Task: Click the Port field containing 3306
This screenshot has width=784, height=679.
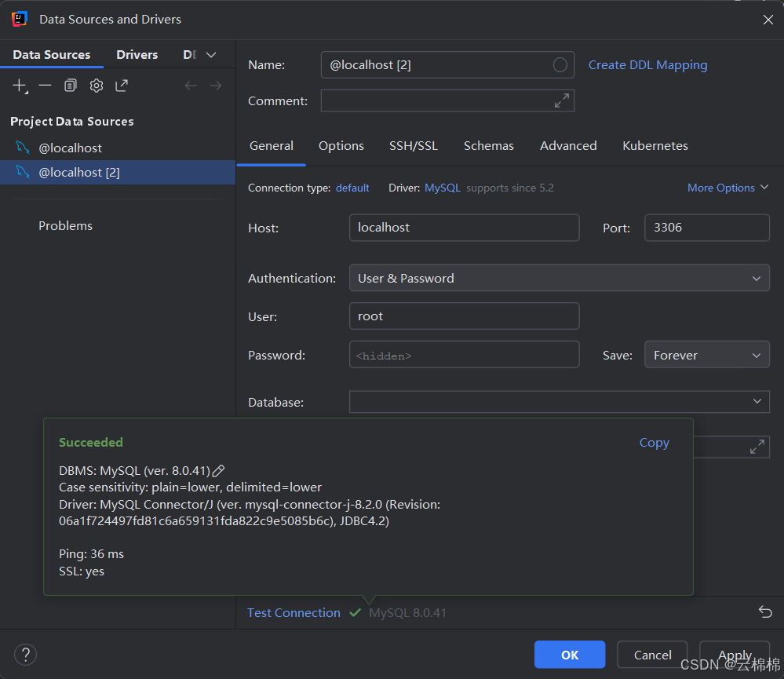Action: tap(706, 228)
